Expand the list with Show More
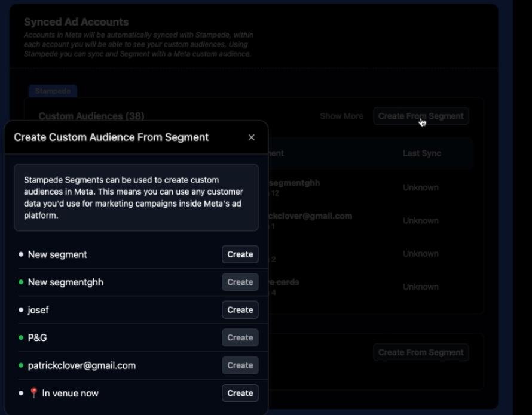Image resolution: width=532 pixels, height=415 pixels. [x=341, y=116]
